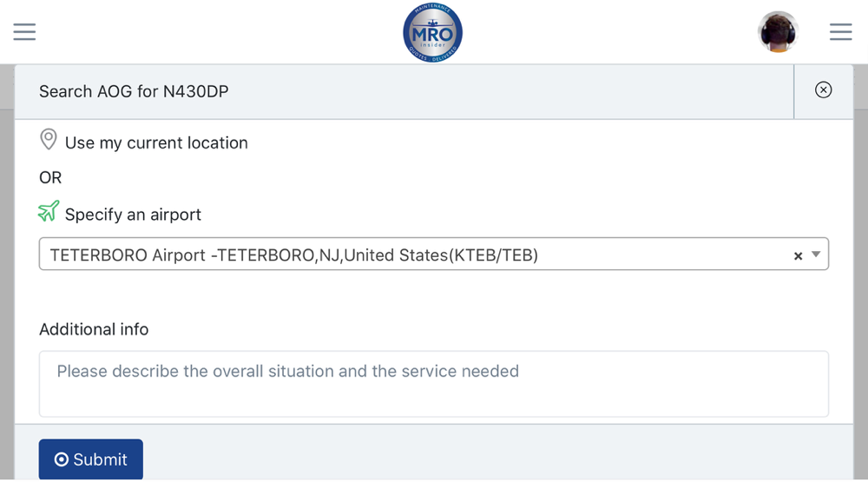Click the KTEB/TEB airport code text
868x489 pixels.
pyautogui.click(x=494, y=254)
